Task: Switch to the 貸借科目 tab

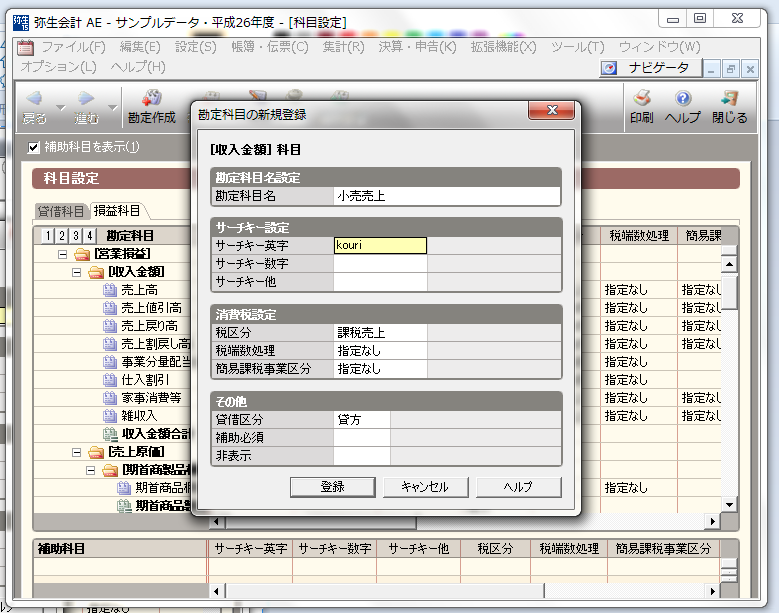Action: (x=61, y=211)
